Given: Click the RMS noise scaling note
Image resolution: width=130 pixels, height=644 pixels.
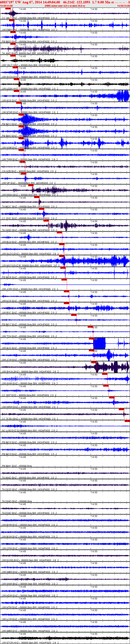Looking at the screenshot, I should 65,6.
